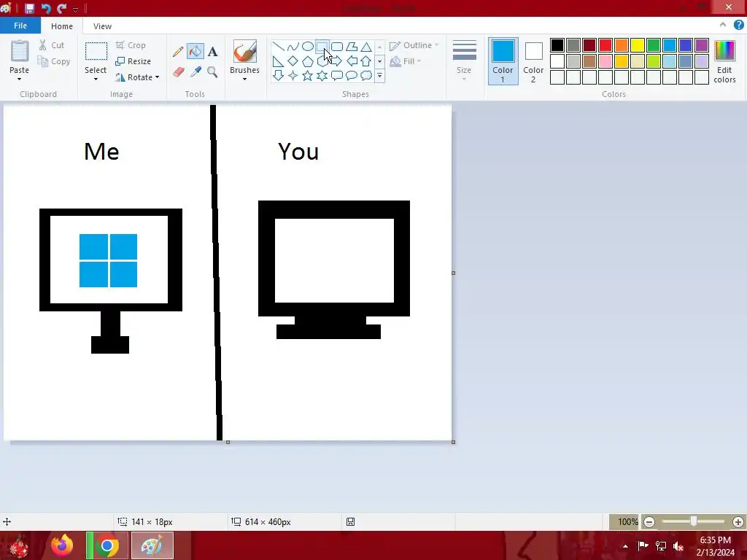Select the Text tool
Viewport: 747px width, 560px height.
pos(212,52)
